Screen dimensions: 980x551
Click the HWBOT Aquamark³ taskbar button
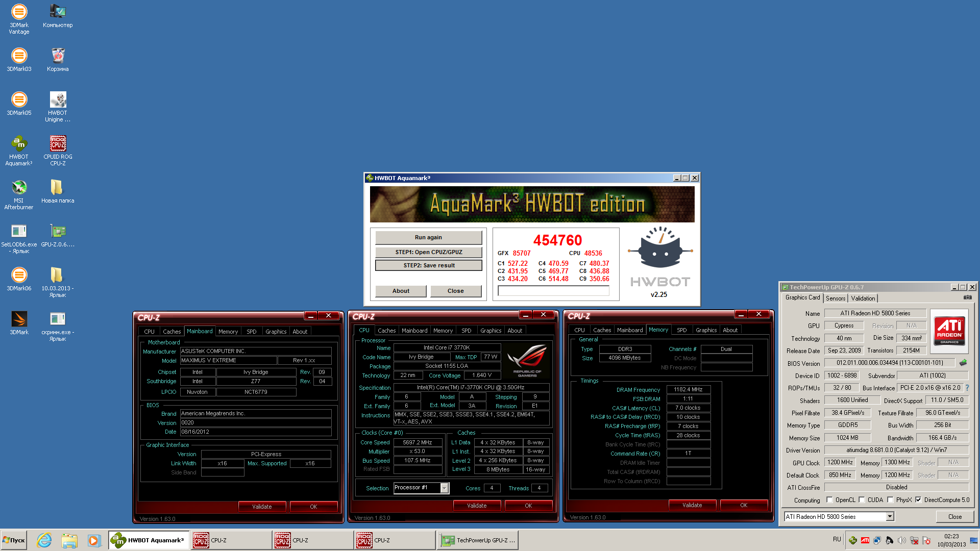tap(149, 540)
